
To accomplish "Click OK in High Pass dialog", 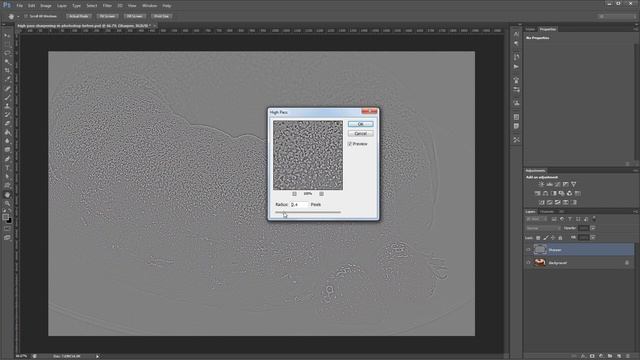I will pyautogui.click(x=360, y=124).
